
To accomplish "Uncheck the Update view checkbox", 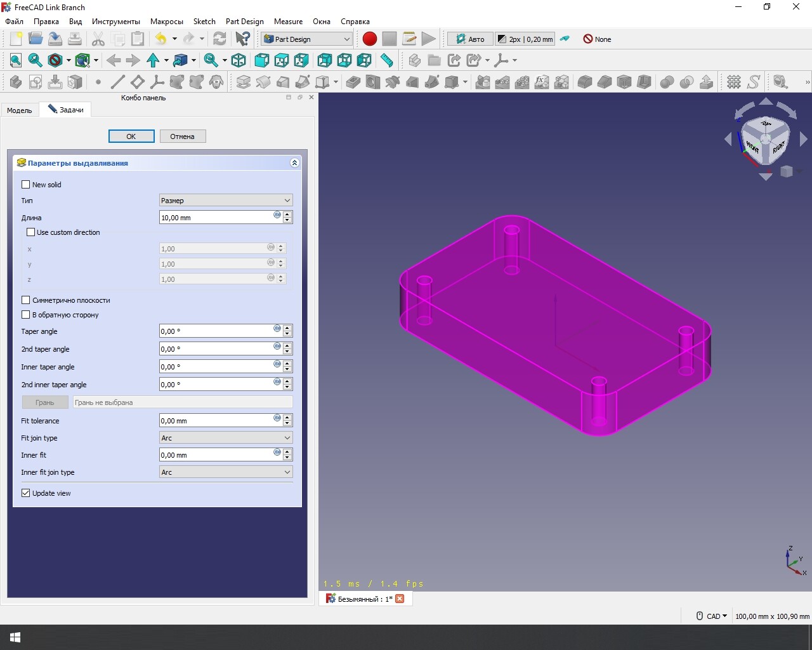I will [26, 493].
